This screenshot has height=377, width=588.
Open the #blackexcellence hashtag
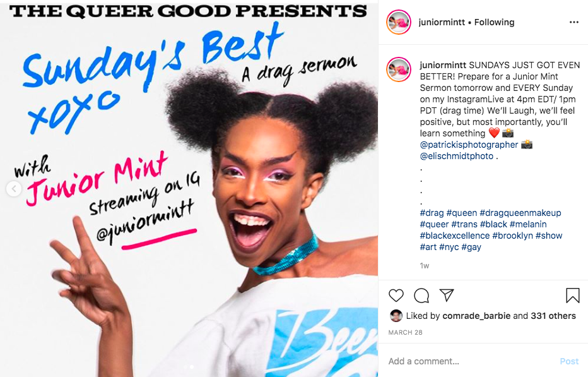454,236
